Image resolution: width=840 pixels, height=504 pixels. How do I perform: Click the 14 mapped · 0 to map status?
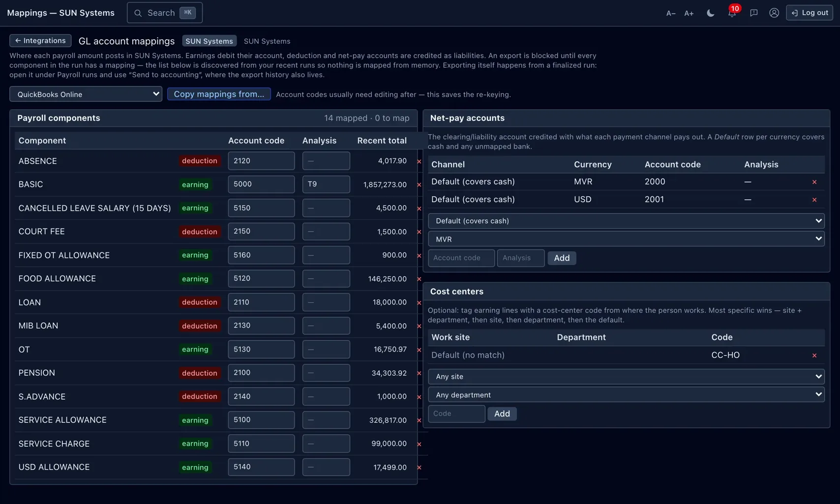point(366,118)
